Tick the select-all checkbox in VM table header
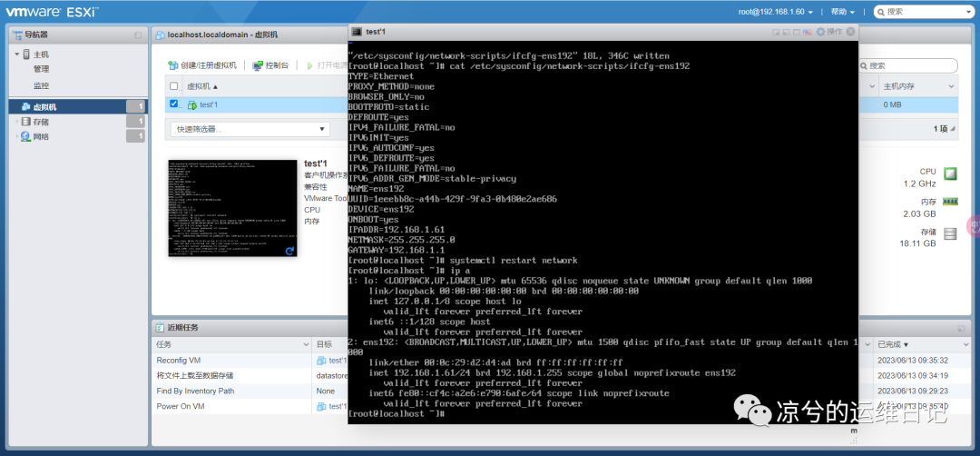 173,86
